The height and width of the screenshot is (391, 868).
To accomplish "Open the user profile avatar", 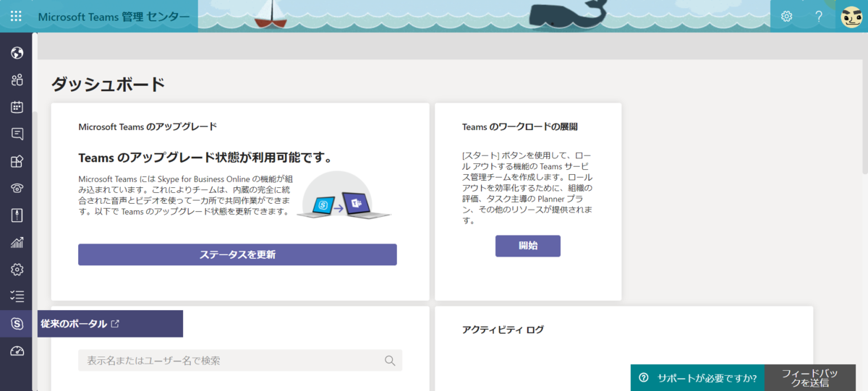I will 852,16.
